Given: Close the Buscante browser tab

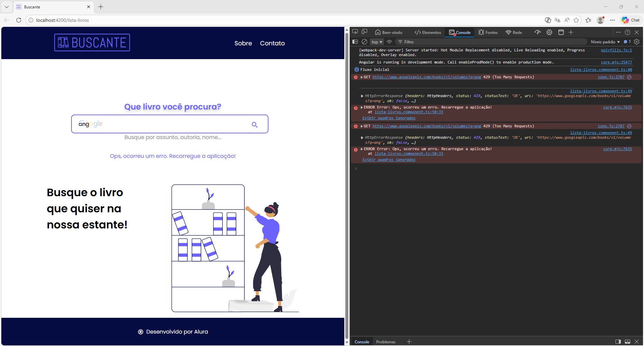Looking at the screenshot, I should 89,7.
